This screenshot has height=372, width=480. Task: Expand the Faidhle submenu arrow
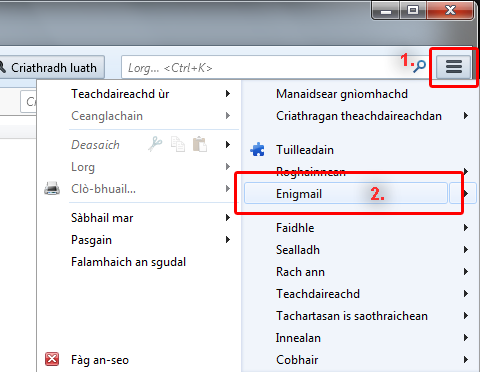click(466, 228)
